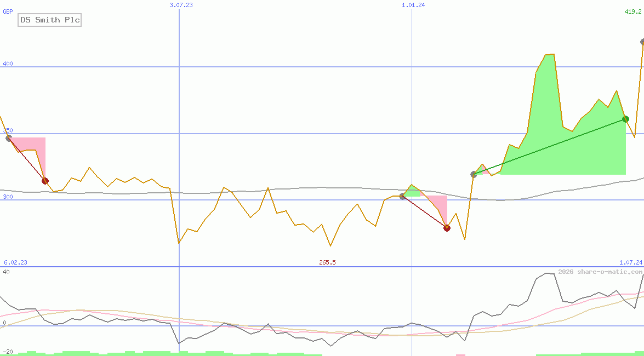The image size is (644, 356).
Task: Click the 1.07.24 end date label
Action: click(x=630, y=263)
